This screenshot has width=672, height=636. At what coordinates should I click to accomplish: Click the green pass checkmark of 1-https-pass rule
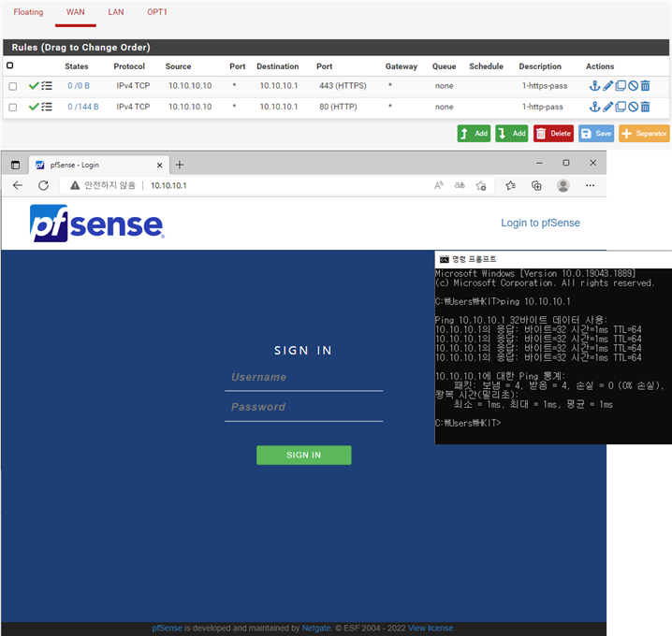point(34,86)
